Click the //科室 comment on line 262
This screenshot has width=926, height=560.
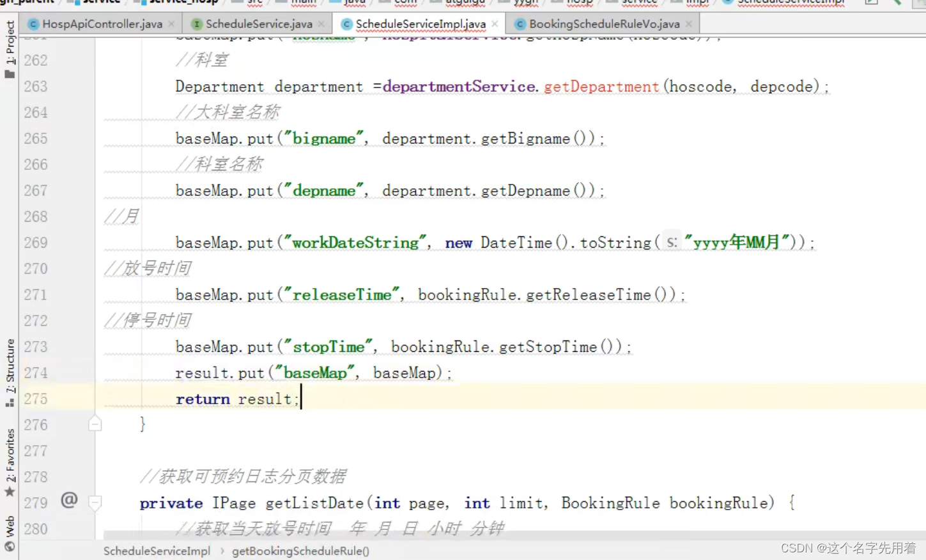pyautogui.click(x=202, y=60)
